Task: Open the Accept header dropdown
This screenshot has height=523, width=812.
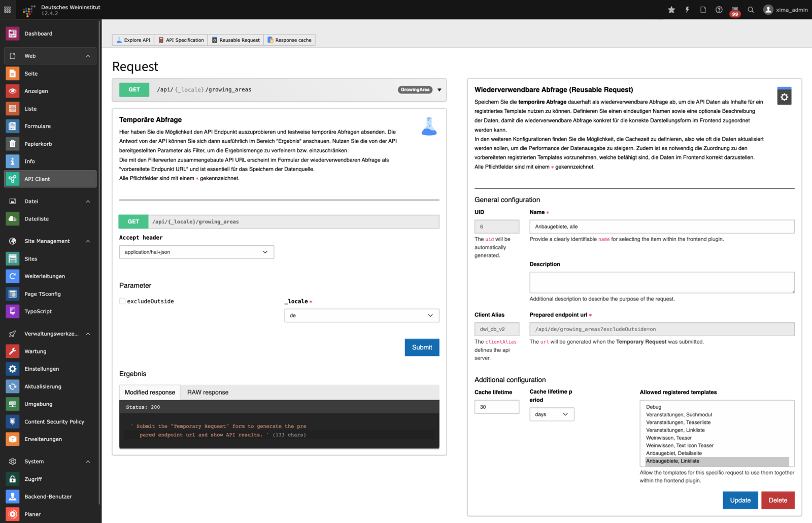Action: tap(196, 252)
